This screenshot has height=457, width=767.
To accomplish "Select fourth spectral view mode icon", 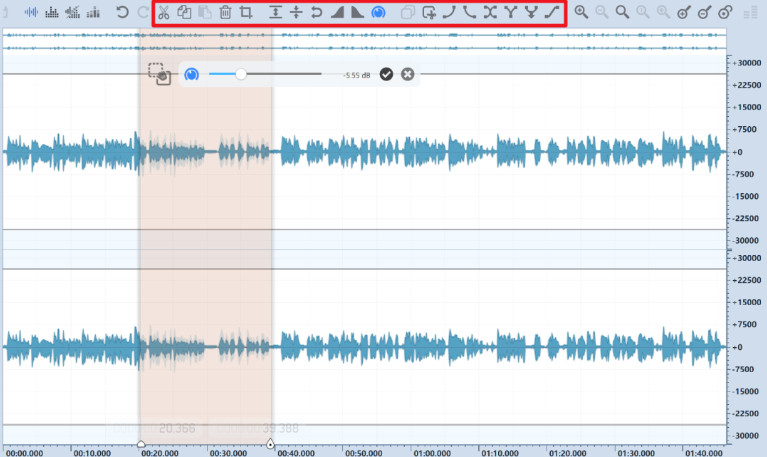I will pyautogui.click(x=93, y=12).
